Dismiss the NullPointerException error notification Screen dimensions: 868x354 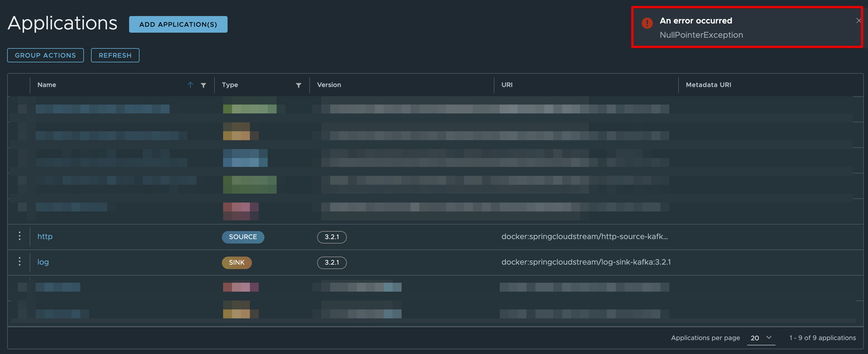point(858,20)
